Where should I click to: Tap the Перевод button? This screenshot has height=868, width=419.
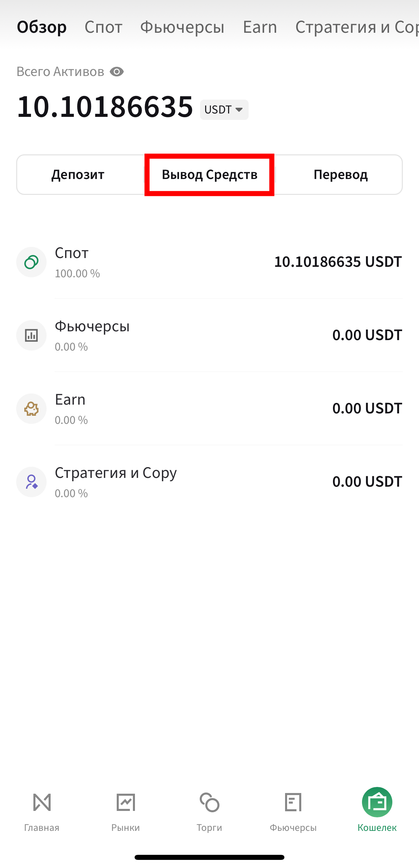click(x=341, y=175)
